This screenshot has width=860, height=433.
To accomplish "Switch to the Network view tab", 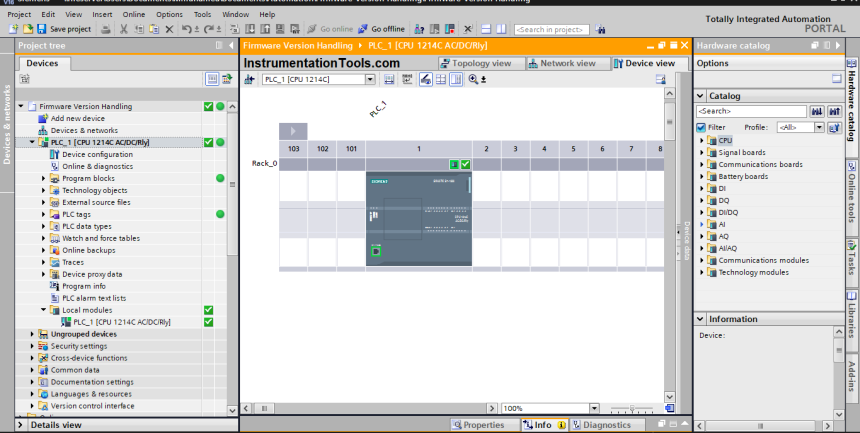I will point(567,63).
